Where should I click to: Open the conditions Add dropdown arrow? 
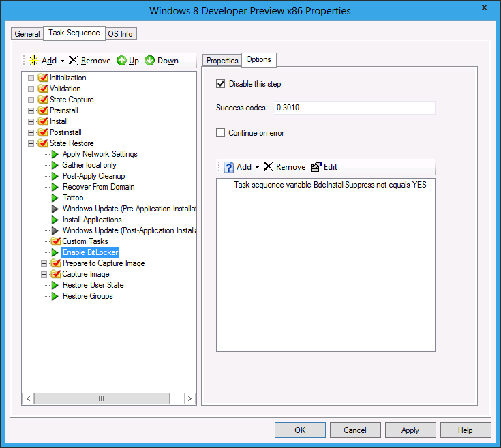(x=257, y=167)
